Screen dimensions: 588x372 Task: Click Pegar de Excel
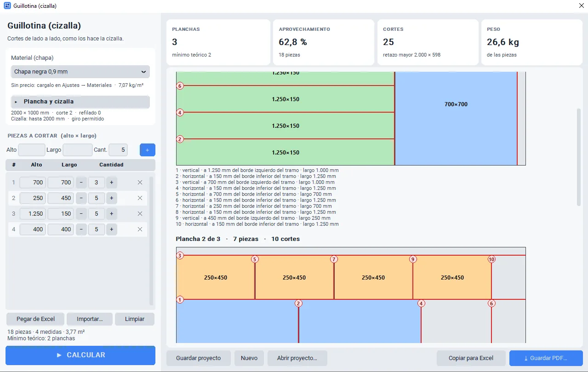pyautogui.click(x=35, y=319)
